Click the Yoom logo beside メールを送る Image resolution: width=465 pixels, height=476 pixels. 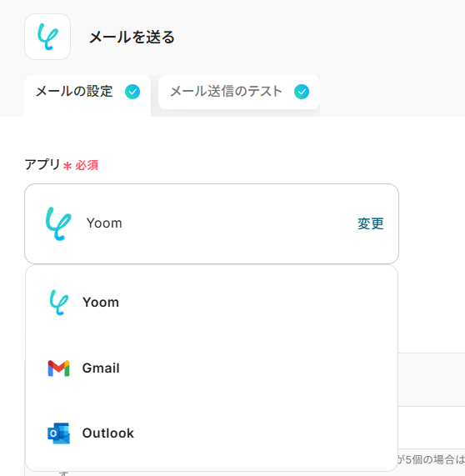coord(47,37)
